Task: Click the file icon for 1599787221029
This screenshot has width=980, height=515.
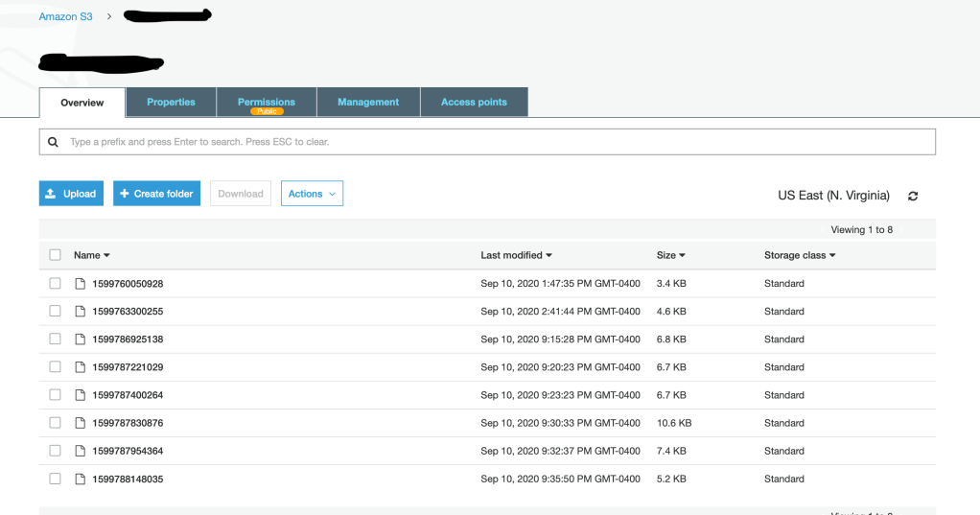Action: click(80, 367)
